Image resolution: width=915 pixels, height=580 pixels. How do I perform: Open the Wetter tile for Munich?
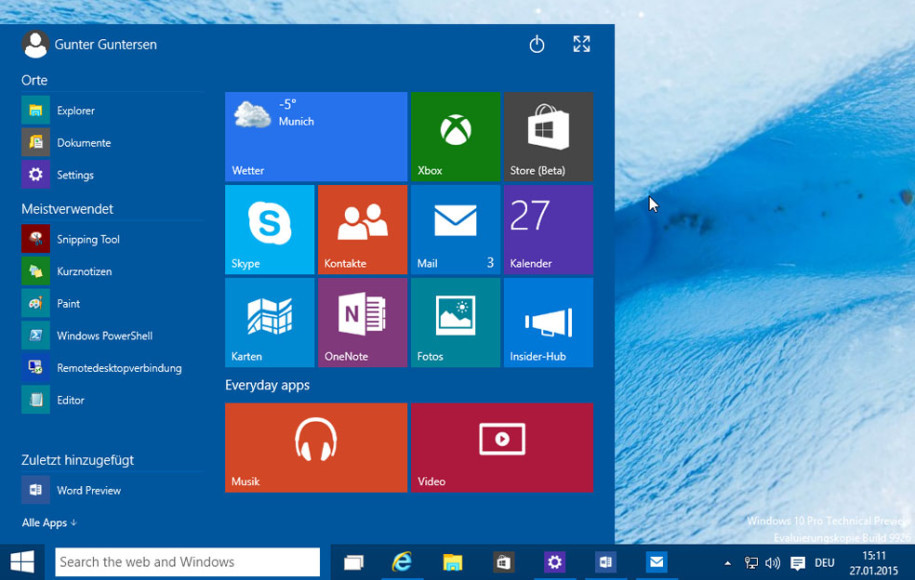[x=316, y=137]
